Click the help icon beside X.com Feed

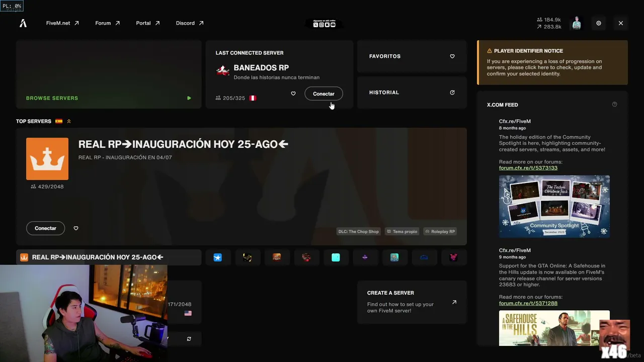click(x=614, y=105)
